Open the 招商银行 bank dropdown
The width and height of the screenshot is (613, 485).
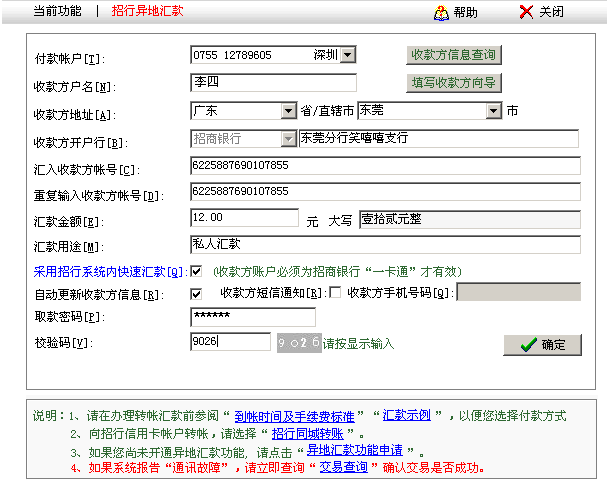click(x=289, y=139)
